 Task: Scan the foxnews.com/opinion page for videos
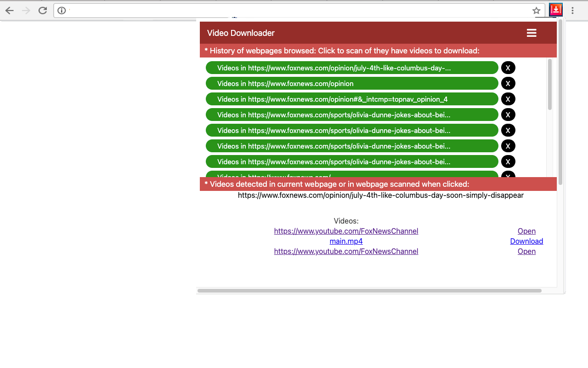[352, 83]
